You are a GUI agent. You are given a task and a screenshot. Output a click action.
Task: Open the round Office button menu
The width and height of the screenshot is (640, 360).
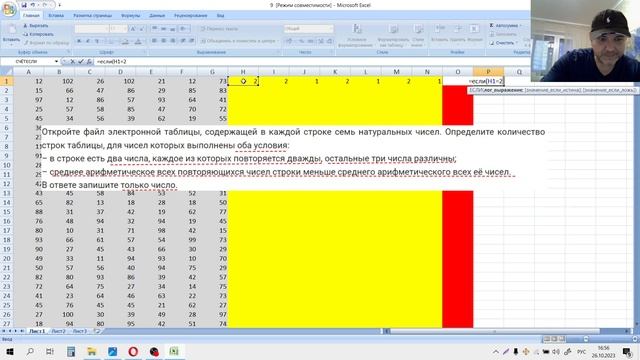[9, 9]
